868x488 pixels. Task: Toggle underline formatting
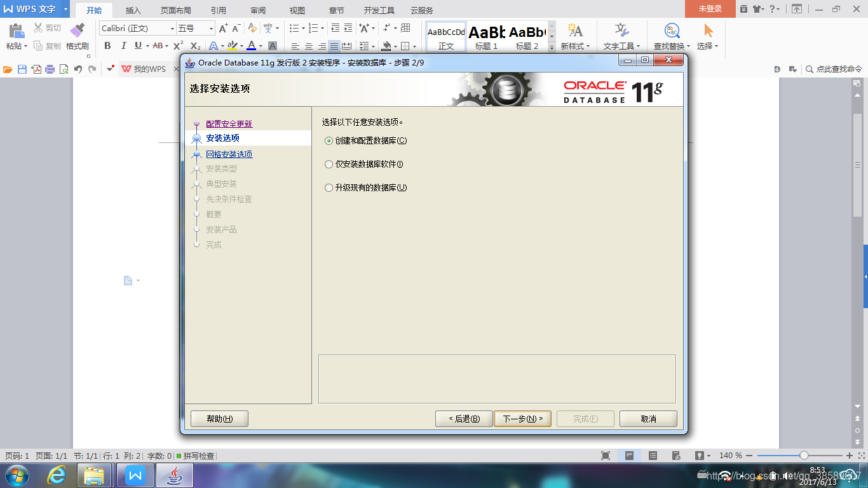click(x=138, y=46)
